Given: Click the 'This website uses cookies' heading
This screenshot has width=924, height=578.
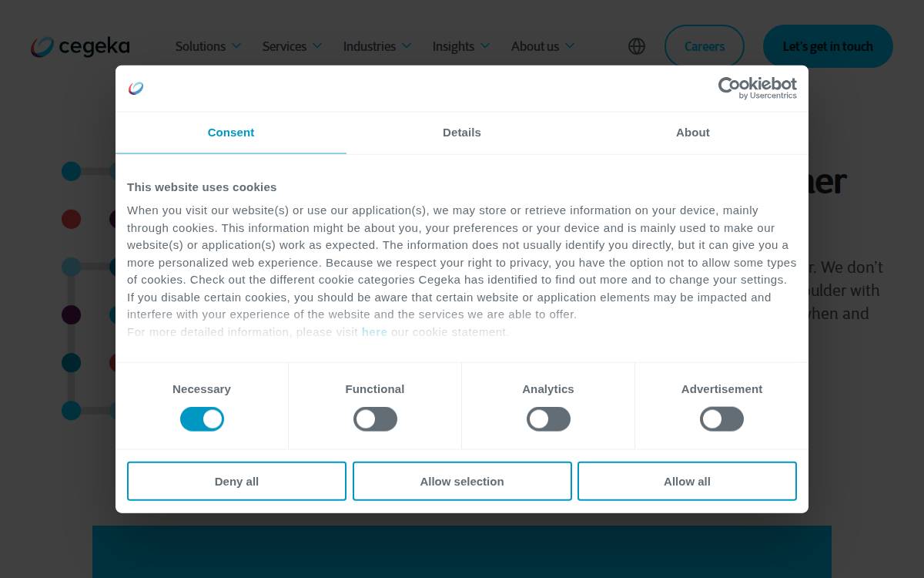Looking at the screenshot, I should tap(202, 187).
